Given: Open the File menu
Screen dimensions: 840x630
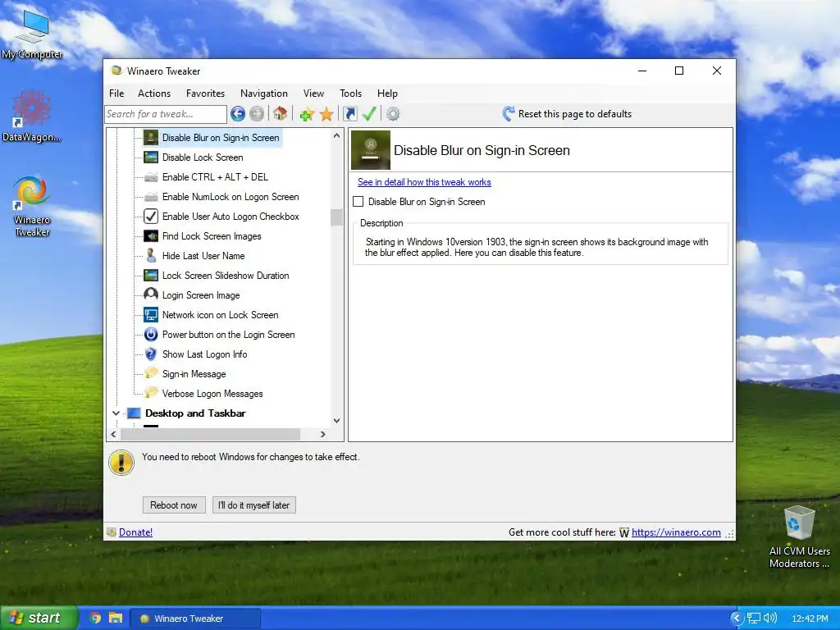Looking at the screenshot, I should (116, 94).
